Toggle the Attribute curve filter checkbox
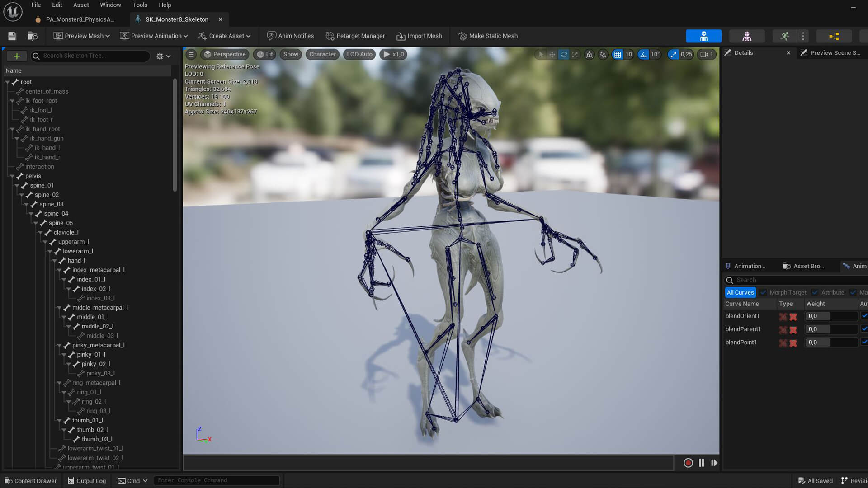Viewport: 868px width, 488px height. coord(815,292)
